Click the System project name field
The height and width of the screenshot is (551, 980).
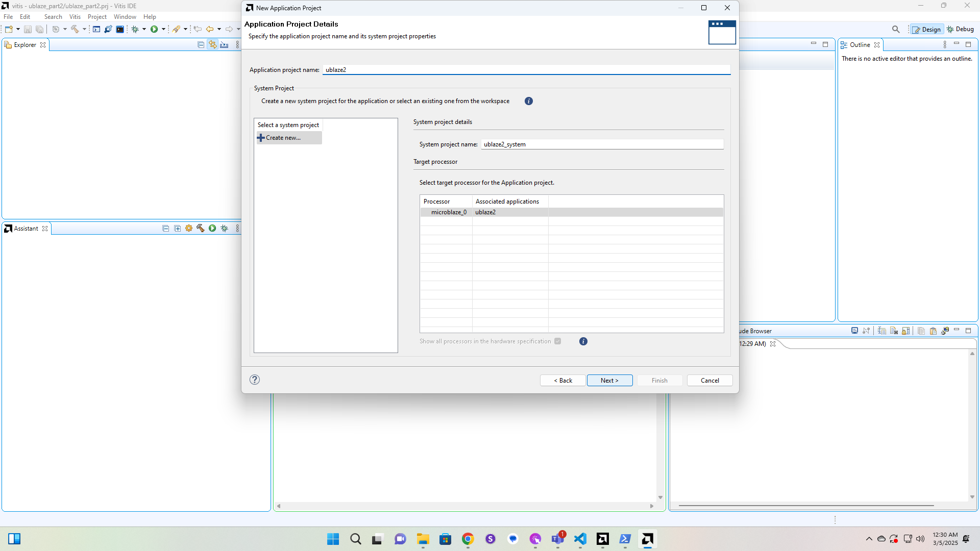pyautogui.click(x=602, y=144)
